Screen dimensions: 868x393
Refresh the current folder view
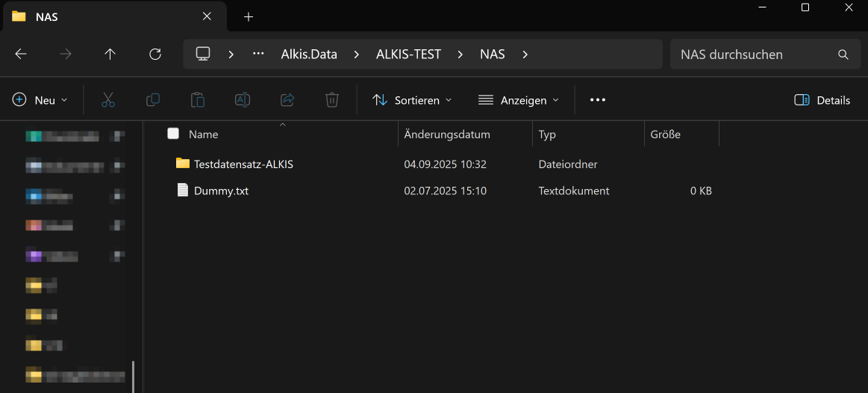155,54
